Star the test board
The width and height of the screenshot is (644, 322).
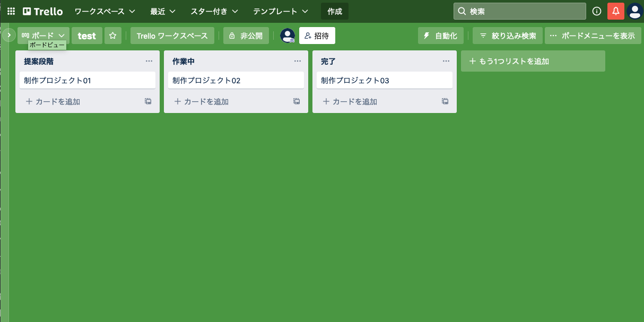[112, 36]
